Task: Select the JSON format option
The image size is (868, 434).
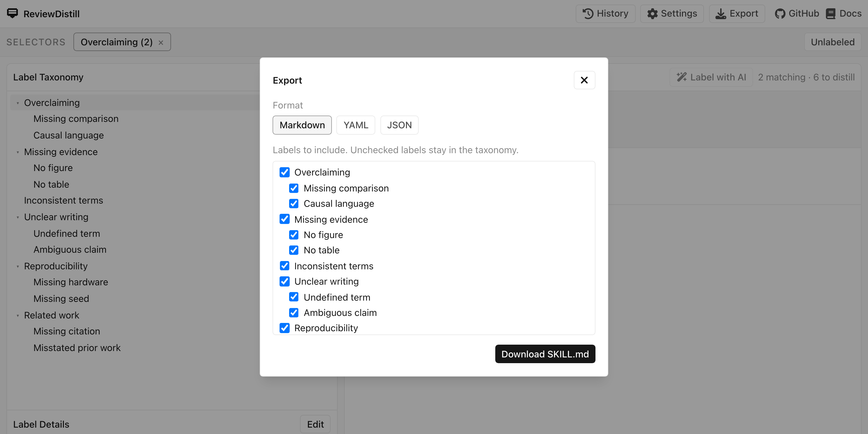Action: (399, 125)
